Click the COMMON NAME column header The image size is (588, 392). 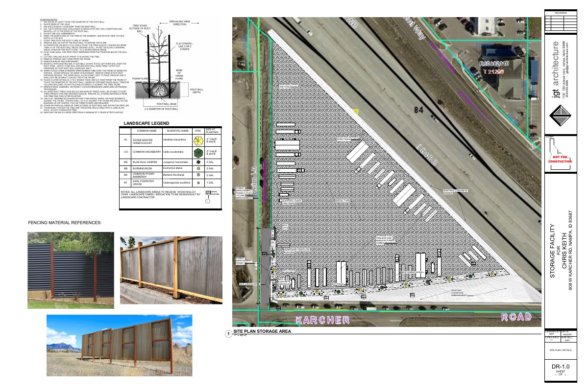[x=147, y=131]
